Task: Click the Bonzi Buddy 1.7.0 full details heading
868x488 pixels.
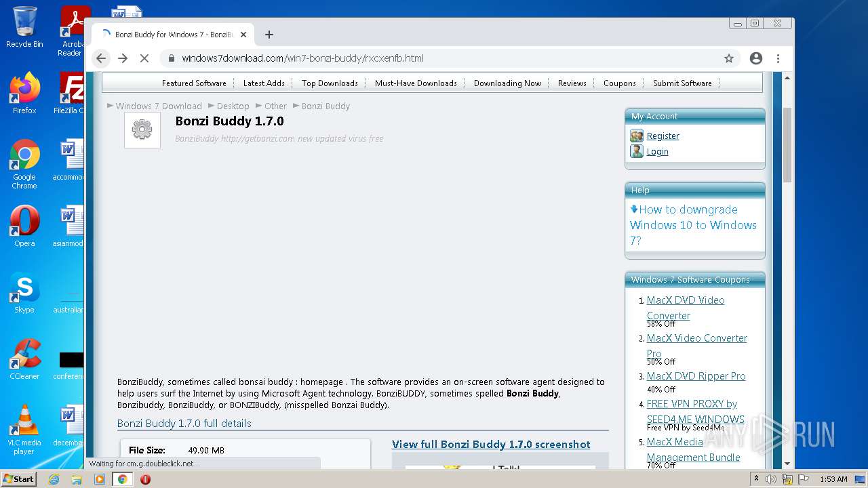Action: coord(184,424)
